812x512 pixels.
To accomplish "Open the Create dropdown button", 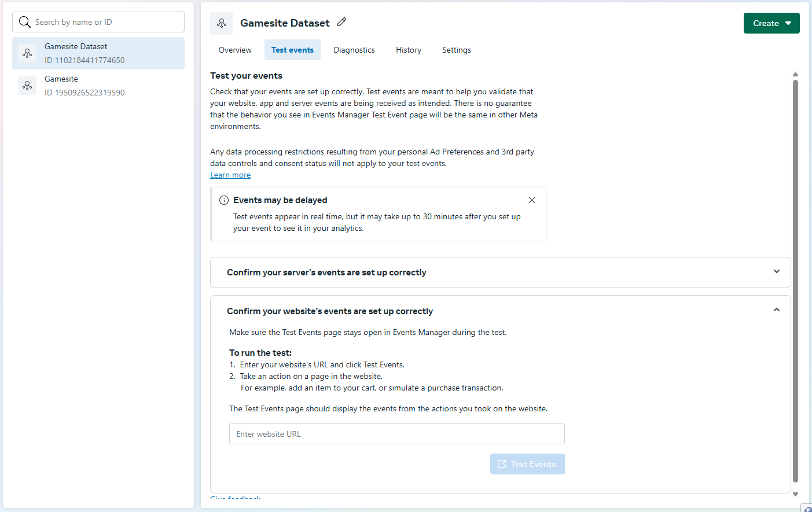I will [x=771, y=23].
